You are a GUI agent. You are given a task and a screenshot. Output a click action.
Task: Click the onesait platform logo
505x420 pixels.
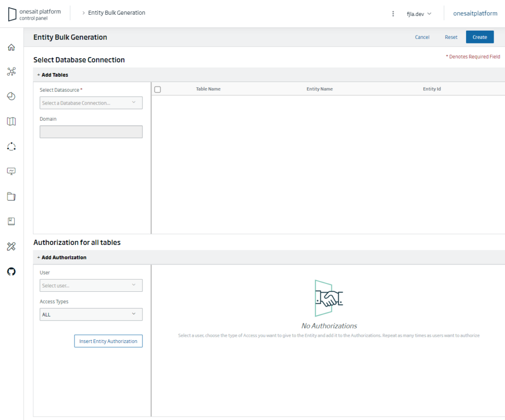pyautogui.click(x=35, y=14)
